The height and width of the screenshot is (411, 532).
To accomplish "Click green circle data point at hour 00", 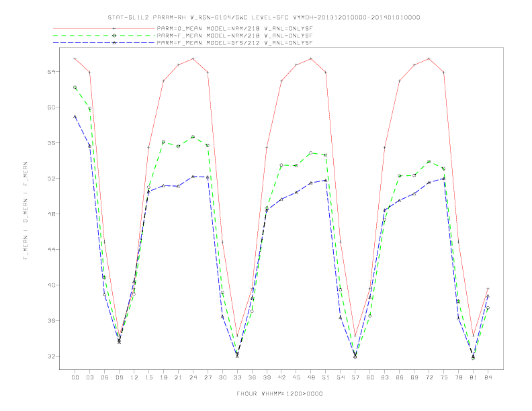I will pos(75,87).
